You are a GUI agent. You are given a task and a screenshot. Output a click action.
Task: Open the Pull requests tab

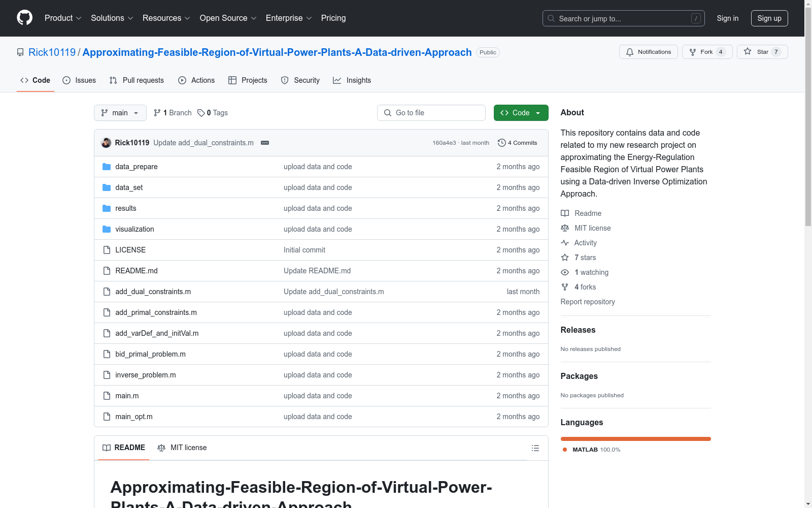tap(137, 80)
